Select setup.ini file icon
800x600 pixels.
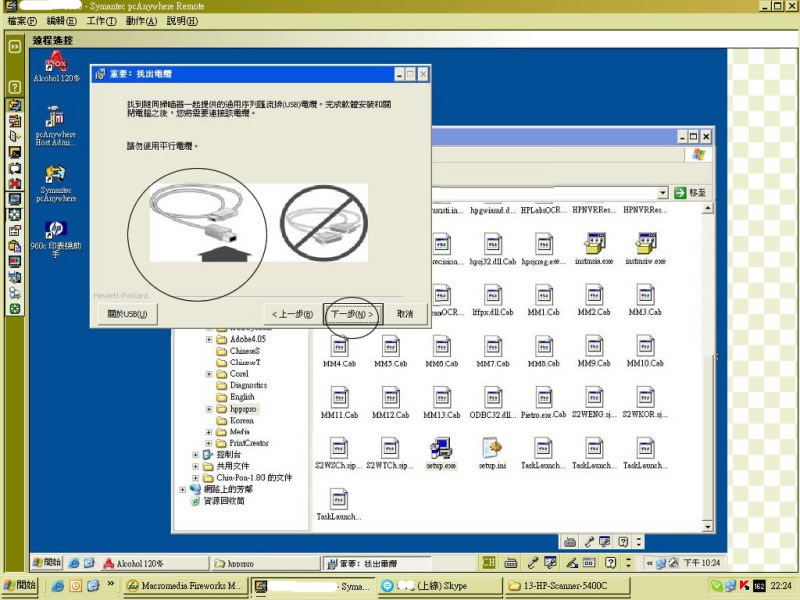point(492,454)
